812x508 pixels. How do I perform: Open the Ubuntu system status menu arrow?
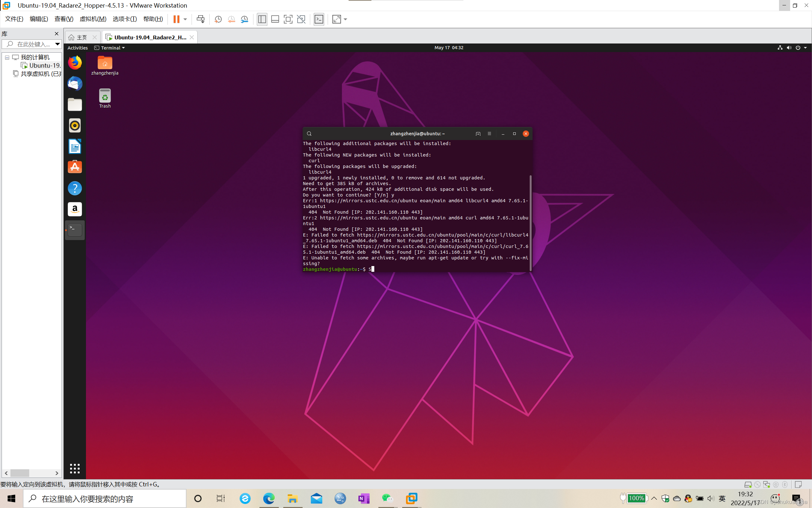pyautogui.click(x=805, y=48)
